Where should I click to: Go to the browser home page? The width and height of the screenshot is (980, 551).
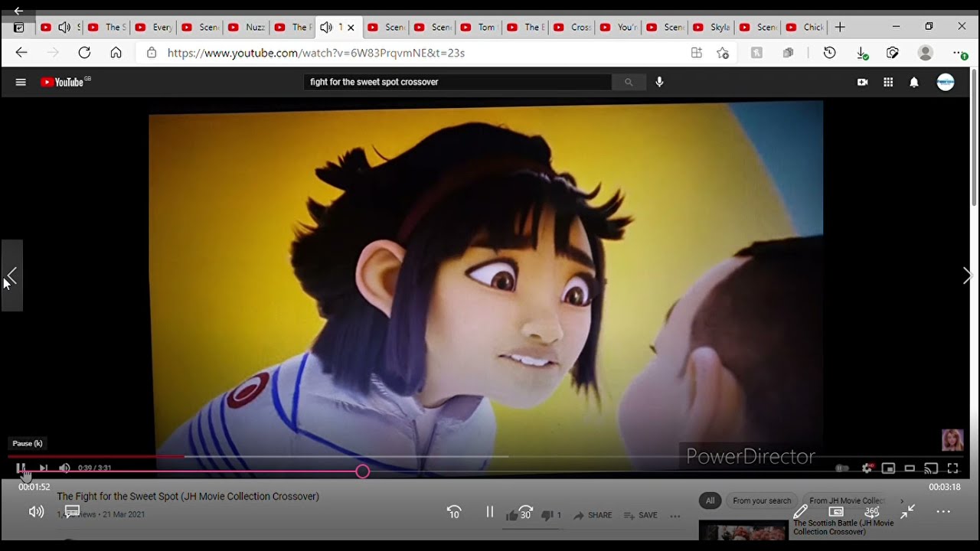116,53
